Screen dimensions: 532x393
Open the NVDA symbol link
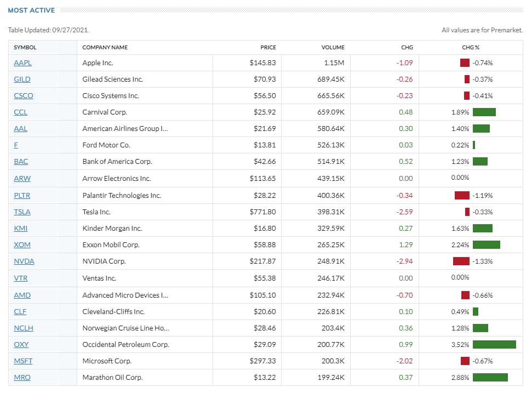coord(24,261)
